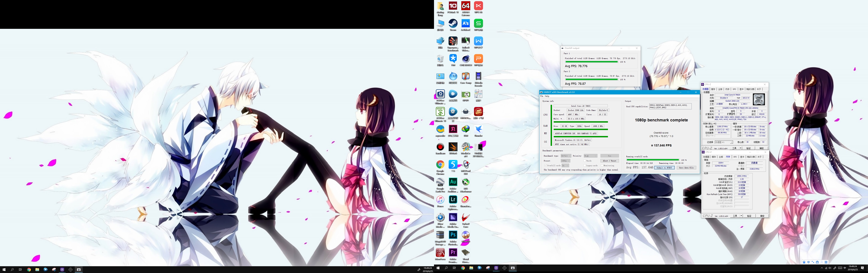The width and height of the screenshot is (868, 273).
Task: Select the 处理器 tab in lower CPU-Z window
Action: 706,157
